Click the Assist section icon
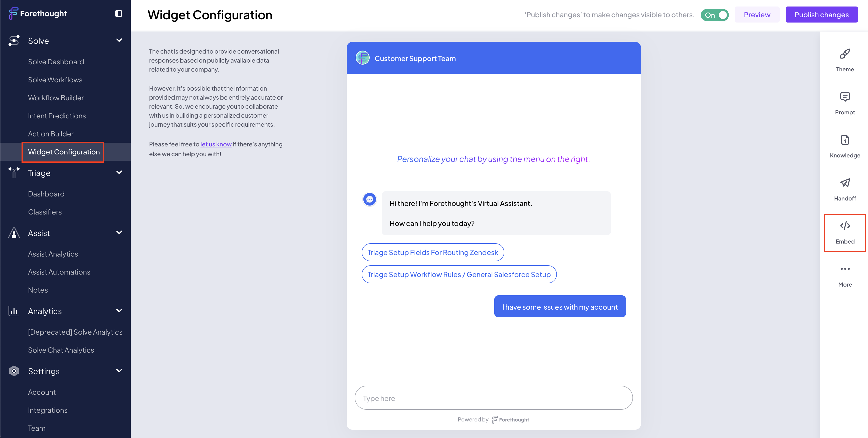This screenshot has height=438, width=868. tap(14, 233)
